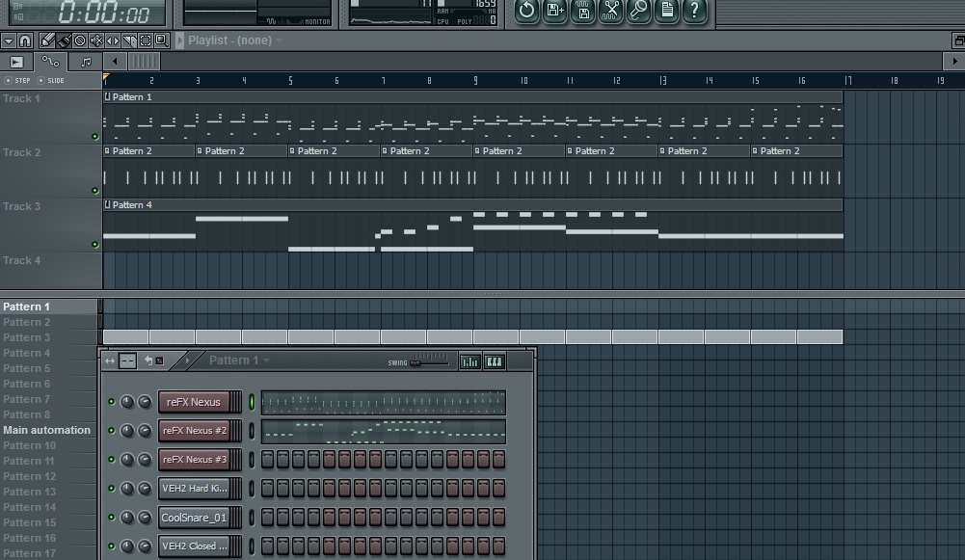The width and height of the screenshot is (965, 560).
Task: Click the one-click recording microphone icon
Action: (x=639, y=10)
